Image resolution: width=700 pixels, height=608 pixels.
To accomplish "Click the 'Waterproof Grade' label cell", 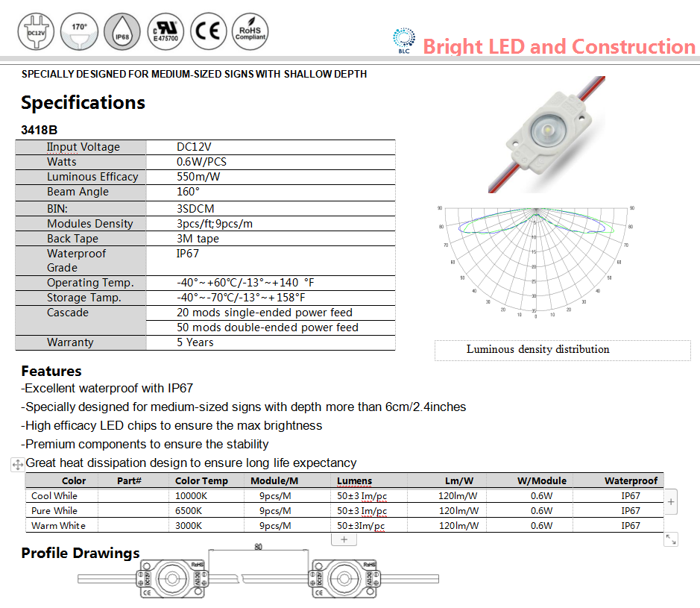I will click(x=81, y=260).
